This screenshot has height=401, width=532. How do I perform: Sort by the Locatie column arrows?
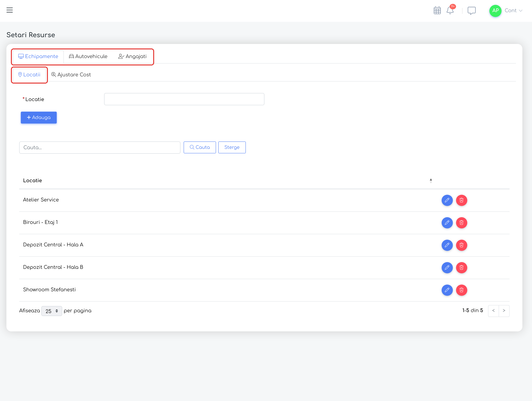[x=431, y=181]
